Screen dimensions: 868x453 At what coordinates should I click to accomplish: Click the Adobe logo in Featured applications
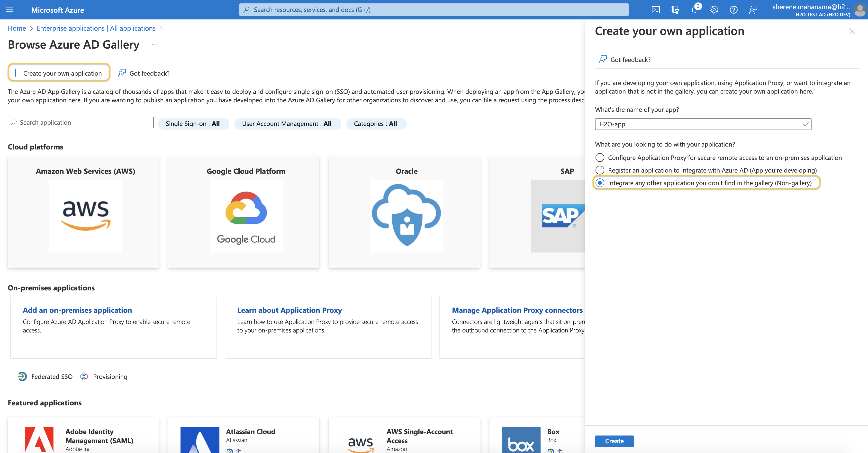point(39,440)
